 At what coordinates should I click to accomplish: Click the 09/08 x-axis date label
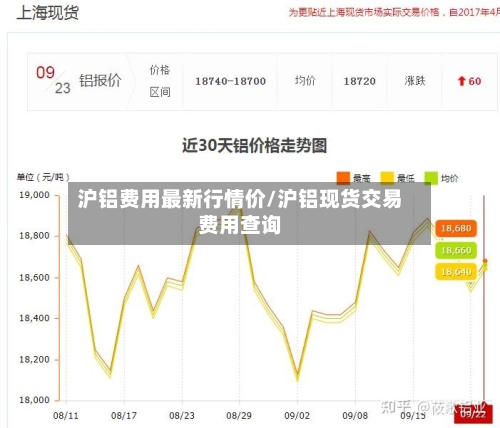355,416
